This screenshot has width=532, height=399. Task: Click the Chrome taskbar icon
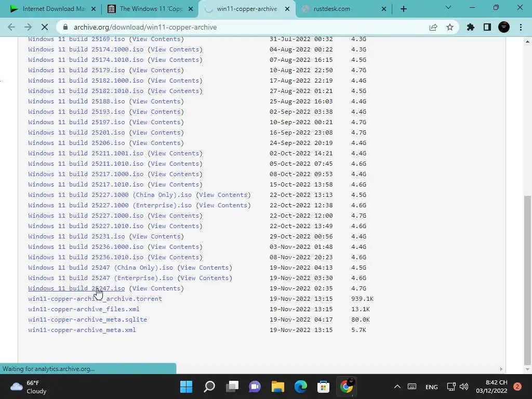(x=347, y=387)
